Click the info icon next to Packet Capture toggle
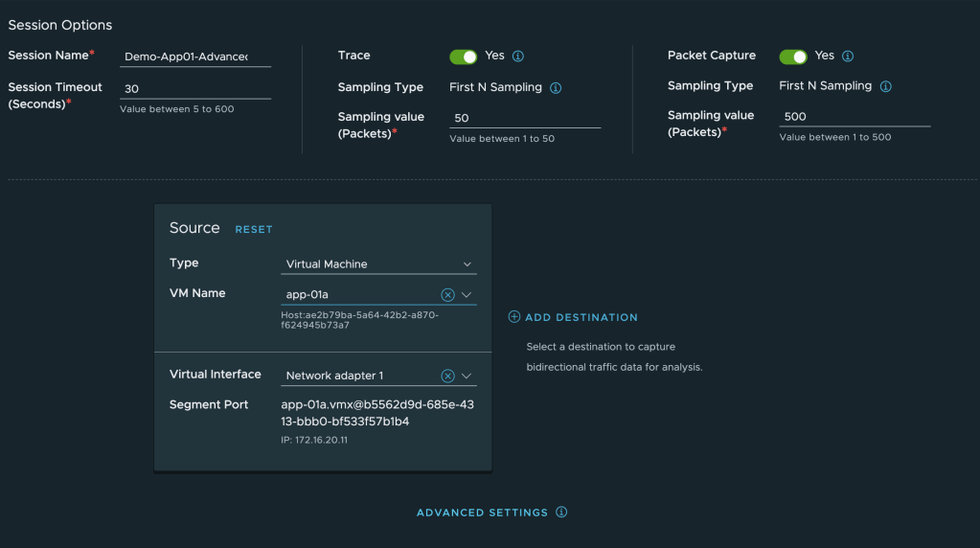 coord(848,57)
